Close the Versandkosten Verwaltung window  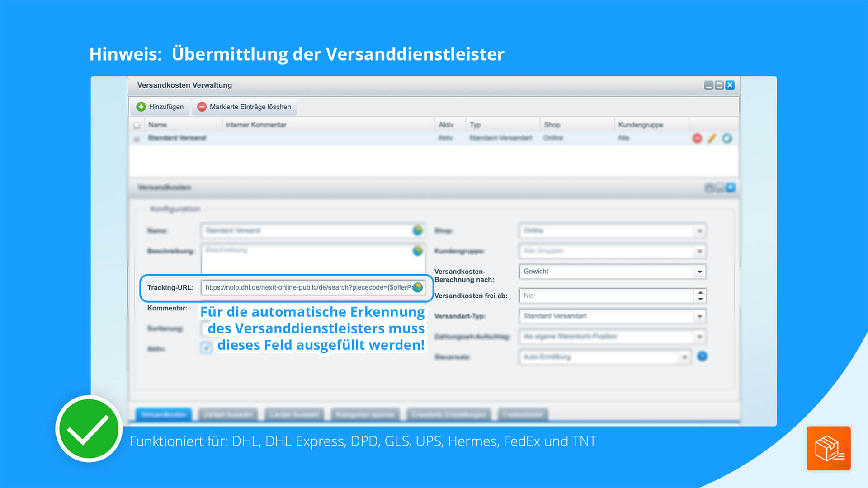(730, 85)
